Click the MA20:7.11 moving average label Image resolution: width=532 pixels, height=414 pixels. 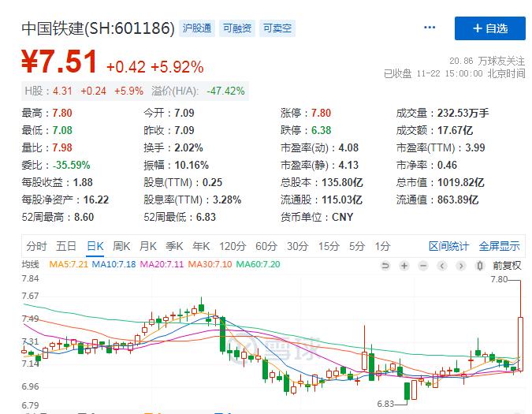[162, 264]
